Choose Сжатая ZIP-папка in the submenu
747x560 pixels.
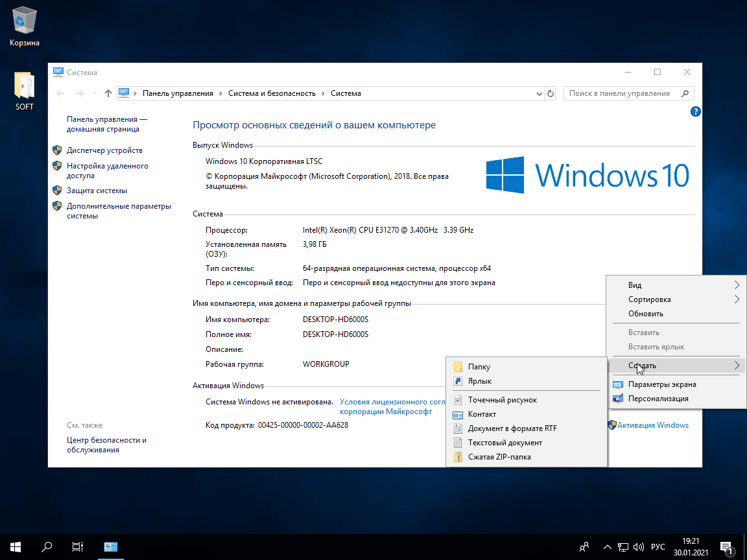click(527, 457)
